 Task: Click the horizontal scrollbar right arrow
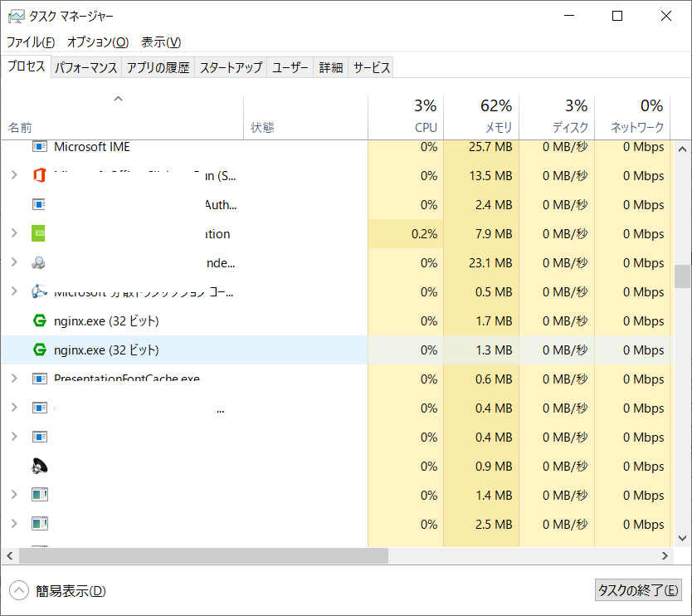(x=665, y=555)
